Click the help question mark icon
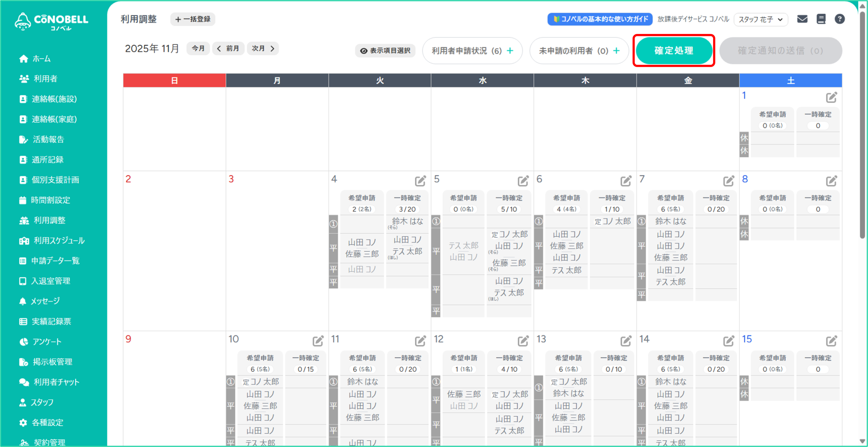Image resolution: width=868 pixels, height=447 pixels. [840, 19]
